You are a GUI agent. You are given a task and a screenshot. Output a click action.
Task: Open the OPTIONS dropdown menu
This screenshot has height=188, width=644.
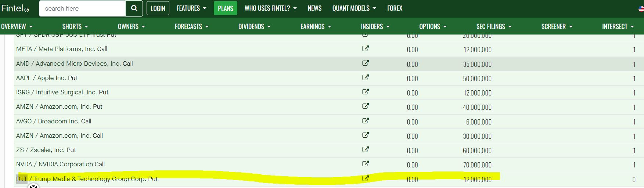tap(433, 26)
